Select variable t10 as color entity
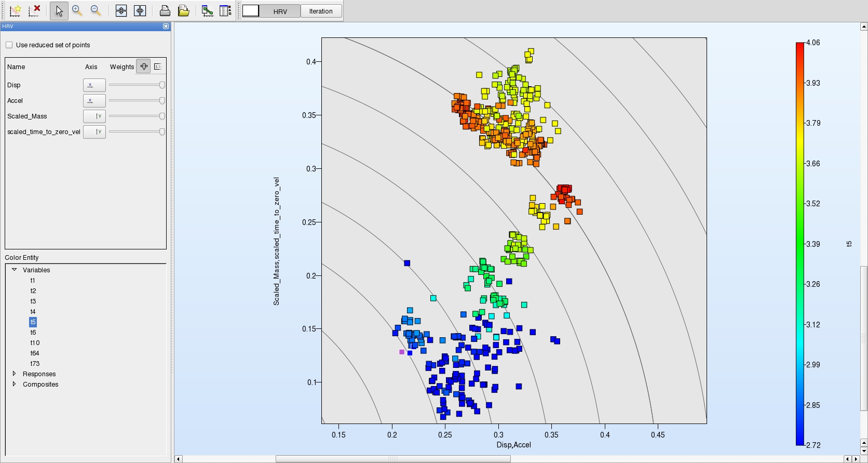868x463 pixels. coord(35,343)
